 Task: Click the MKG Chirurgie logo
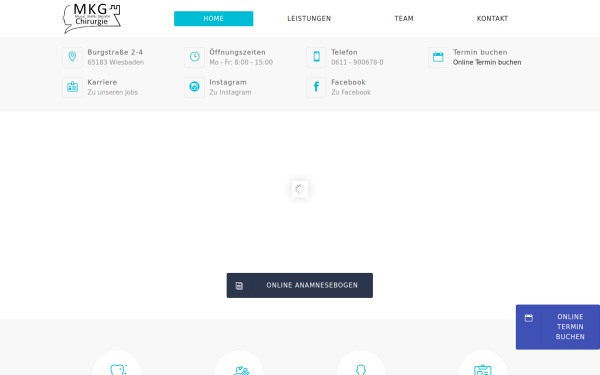coord(92,18)
